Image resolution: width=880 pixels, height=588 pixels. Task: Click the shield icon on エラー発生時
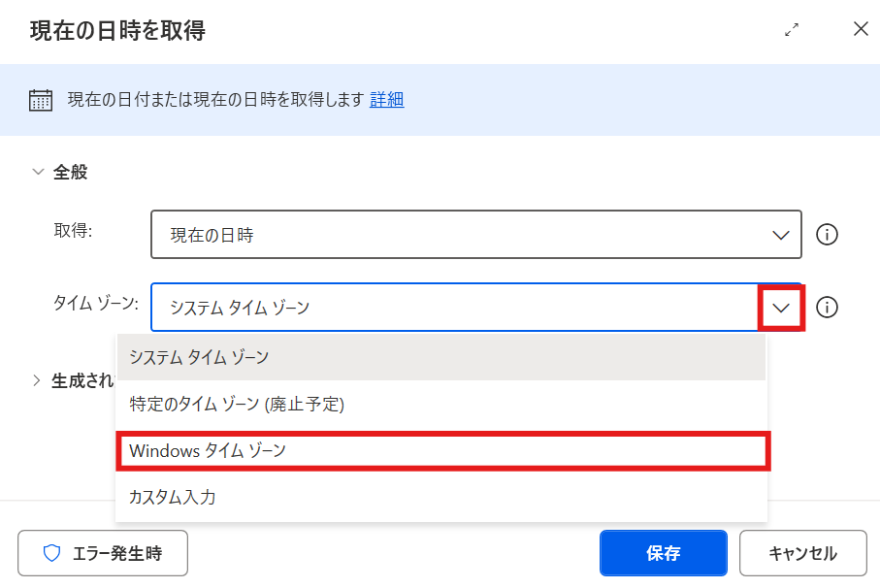pyautogui.click(x=51, y=553)
